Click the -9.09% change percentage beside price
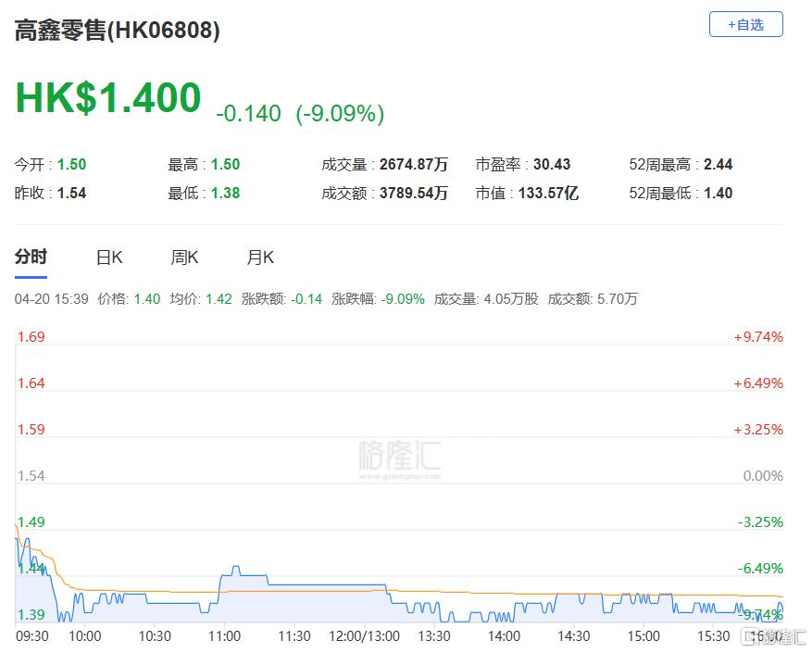Screen dimensions: 812x653 (x=340, y=114)
